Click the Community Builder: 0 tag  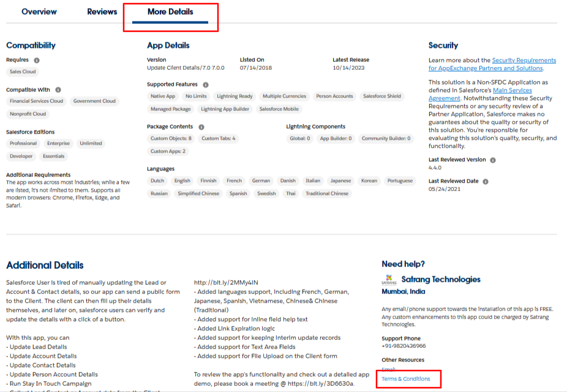click(386, 138)
